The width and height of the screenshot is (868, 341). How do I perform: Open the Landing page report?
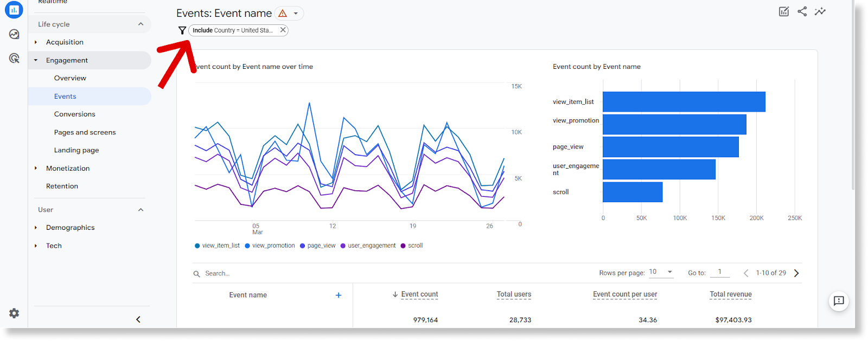tap(76, 150)
